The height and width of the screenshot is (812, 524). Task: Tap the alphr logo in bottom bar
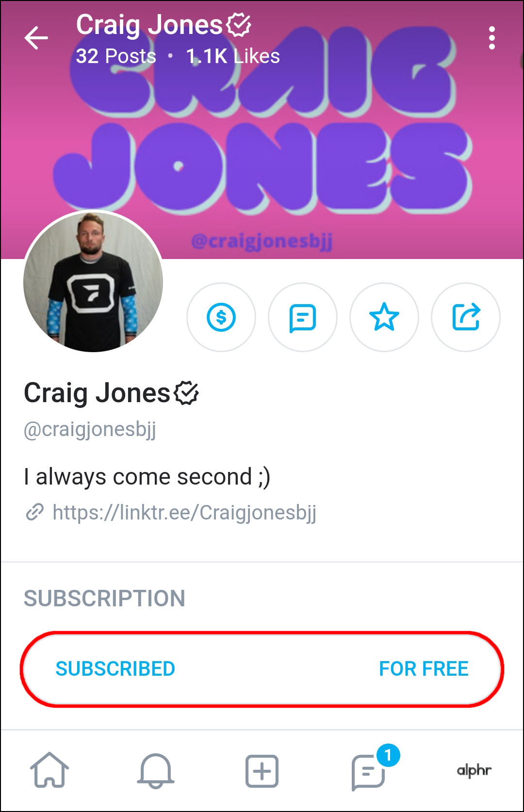pos(474,770)
